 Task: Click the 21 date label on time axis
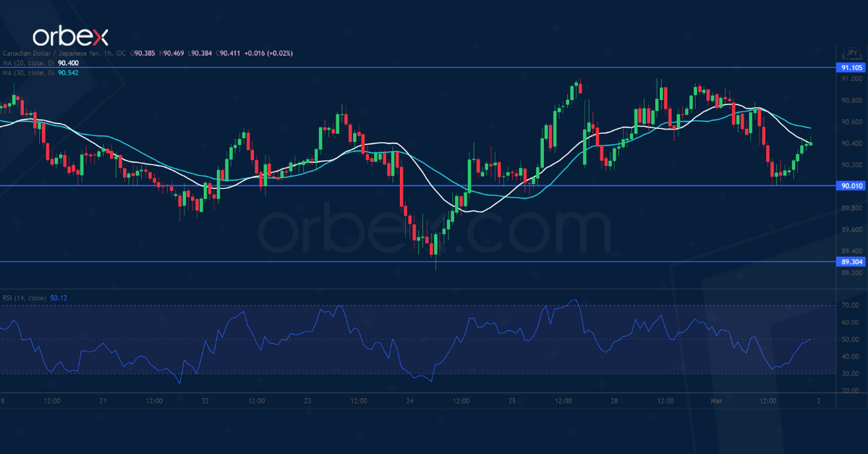pos(103,400)
